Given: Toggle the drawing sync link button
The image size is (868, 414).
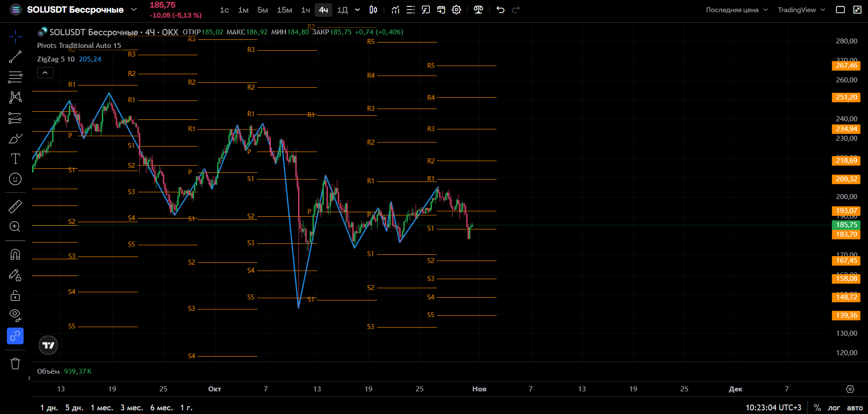Looking at the screenshot, I should tap(15, 336).
